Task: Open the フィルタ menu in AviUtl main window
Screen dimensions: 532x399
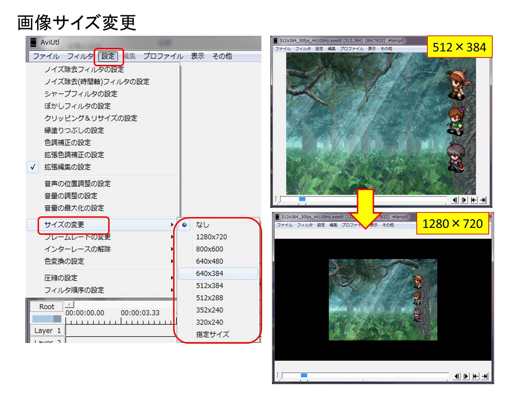Action: [81, 56]
